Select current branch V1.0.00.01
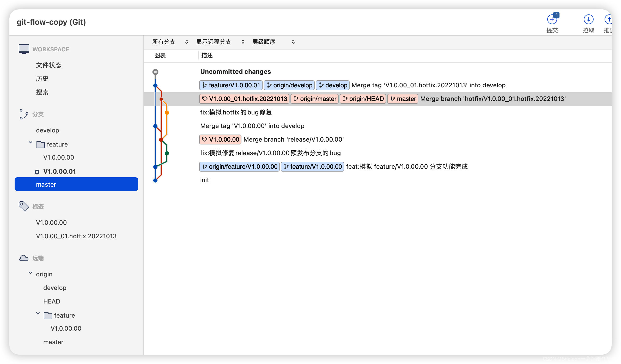This screenshot has width=621, height=364. coord(60,172)
